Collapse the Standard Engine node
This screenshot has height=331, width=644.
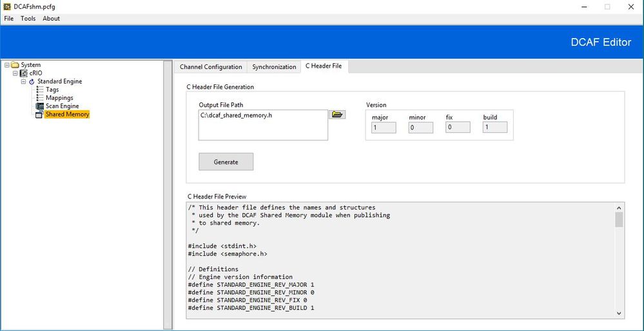tap(24, 82)
